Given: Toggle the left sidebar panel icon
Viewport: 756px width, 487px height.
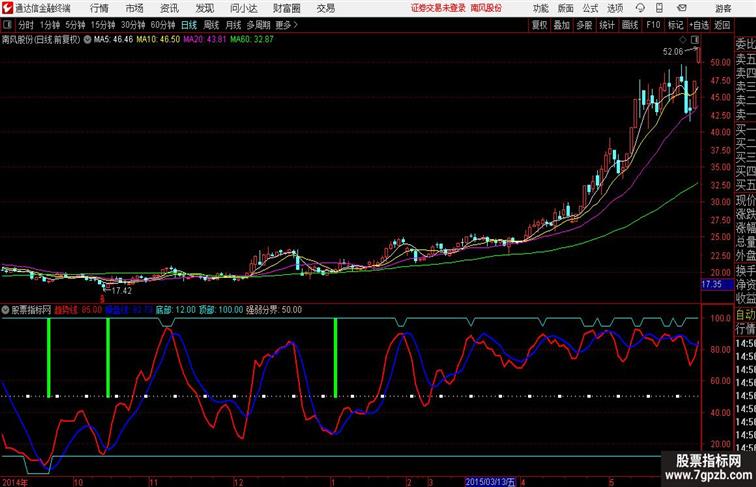Looking at the screenshot, I should pyautogui.click(x=7, y=25).
